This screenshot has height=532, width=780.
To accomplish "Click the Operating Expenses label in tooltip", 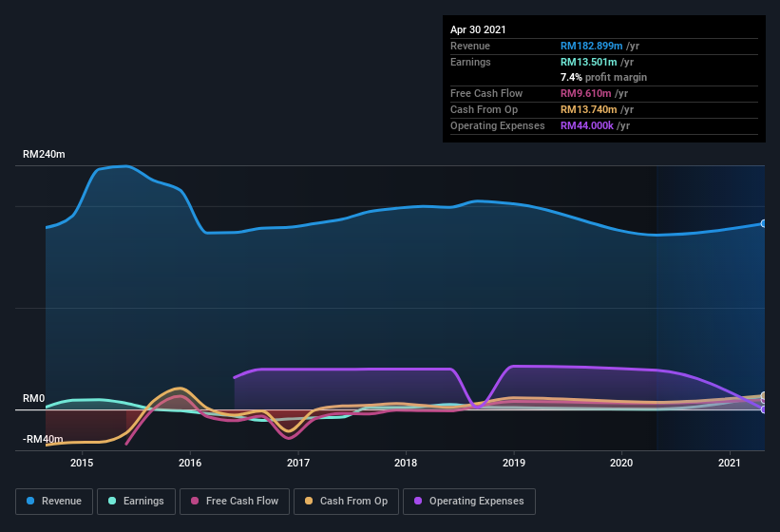I will coord(498,125).
